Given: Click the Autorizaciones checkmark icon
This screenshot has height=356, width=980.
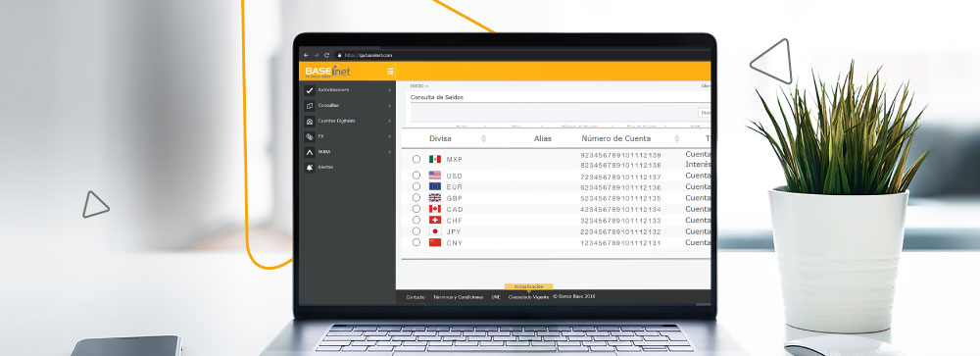Looking at the screenshot, I should [x=310, y=91].
